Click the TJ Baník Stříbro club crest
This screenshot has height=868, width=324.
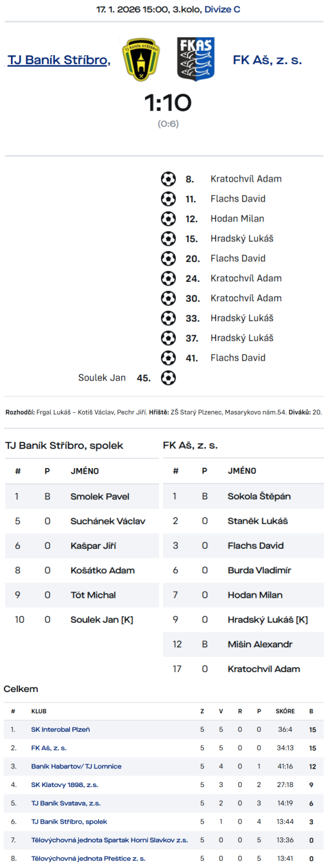click(x=141, y=59)
